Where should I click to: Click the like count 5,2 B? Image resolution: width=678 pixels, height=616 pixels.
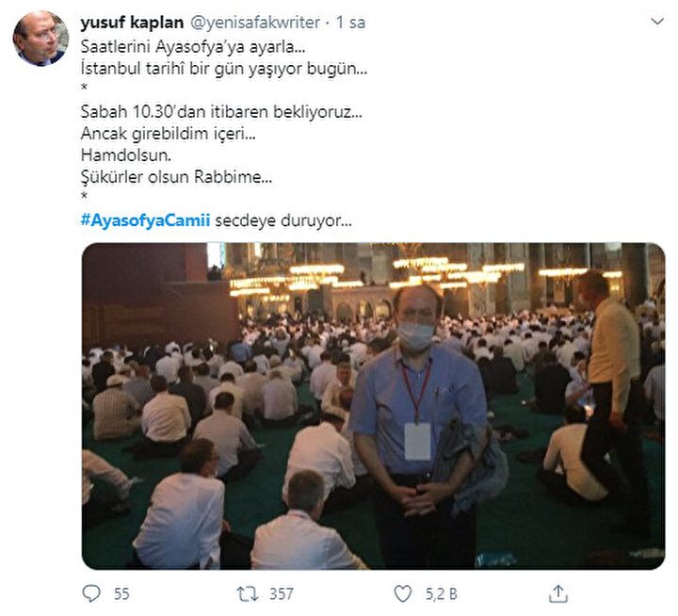(441, 594)
